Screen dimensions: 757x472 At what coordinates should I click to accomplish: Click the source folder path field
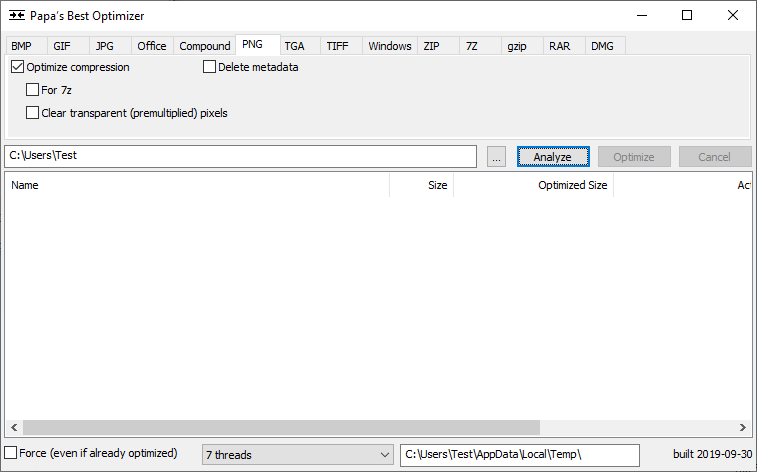240,157
